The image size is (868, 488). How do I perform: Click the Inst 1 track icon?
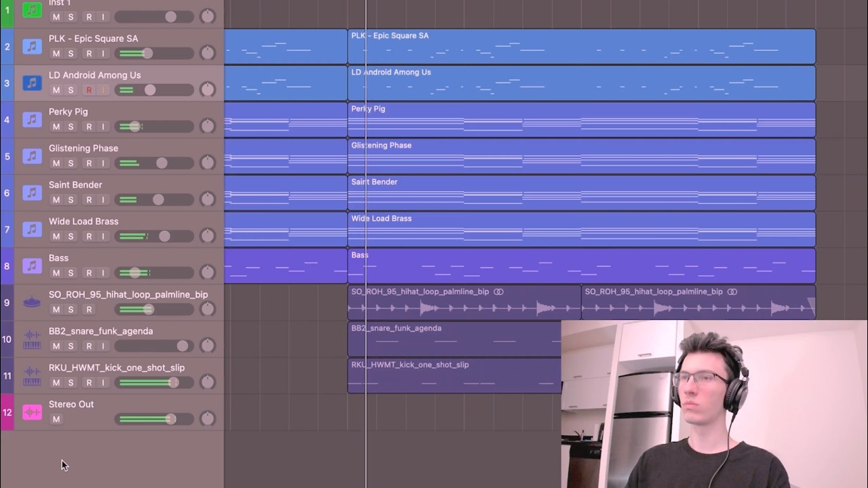(x=32, y=10)
